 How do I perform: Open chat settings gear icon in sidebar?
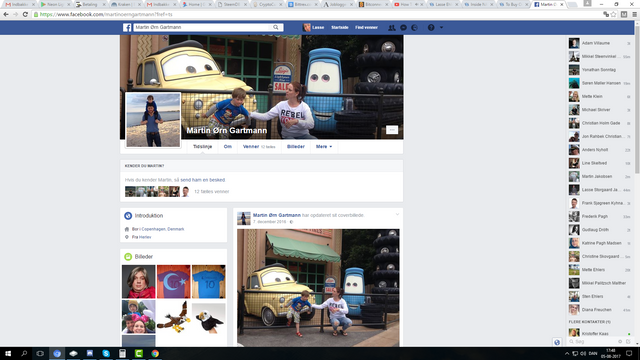point(620,342)
